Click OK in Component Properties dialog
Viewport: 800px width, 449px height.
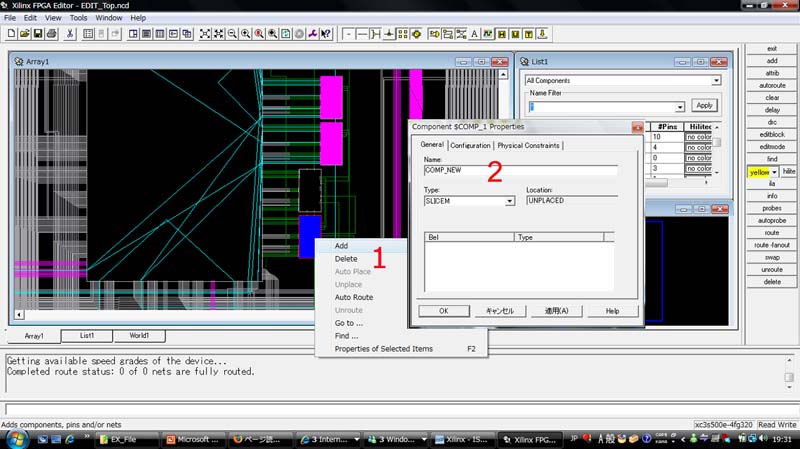(444, 311)
